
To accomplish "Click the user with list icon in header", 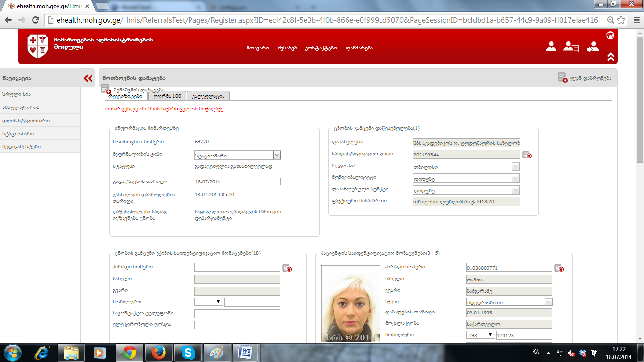I will click(x=571, y=47).
